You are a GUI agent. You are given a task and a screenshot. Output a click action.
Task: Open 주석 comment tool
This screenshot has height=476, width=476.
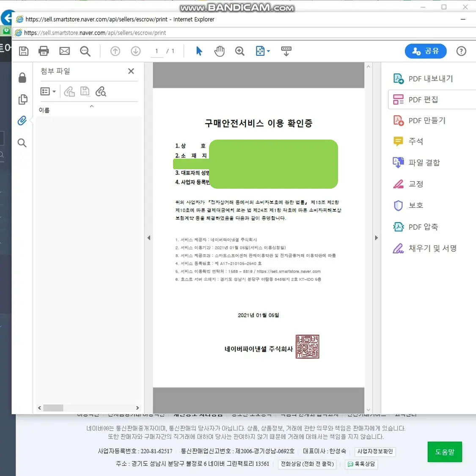tap(408, 141)
